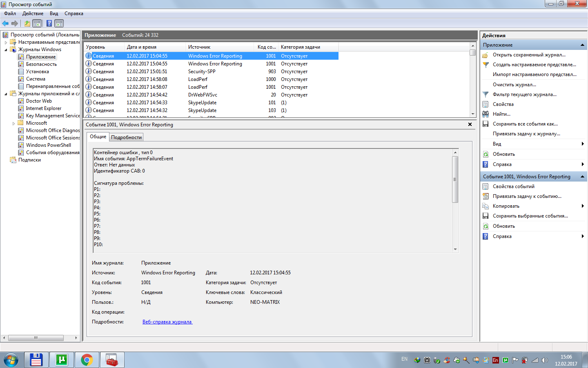Open the Internet Explorer log

44,108
